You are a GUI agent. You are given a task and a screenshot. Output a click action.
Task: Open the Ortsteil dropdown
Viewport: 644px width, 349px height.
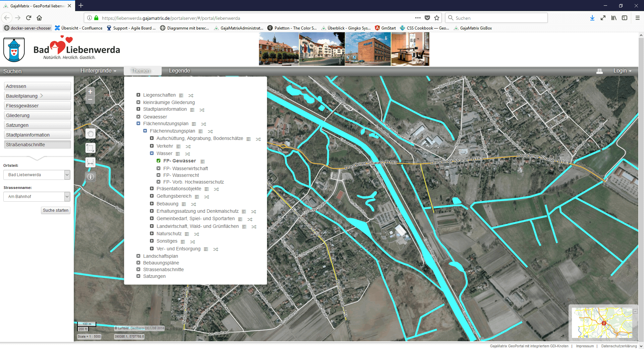click(37, 175)
